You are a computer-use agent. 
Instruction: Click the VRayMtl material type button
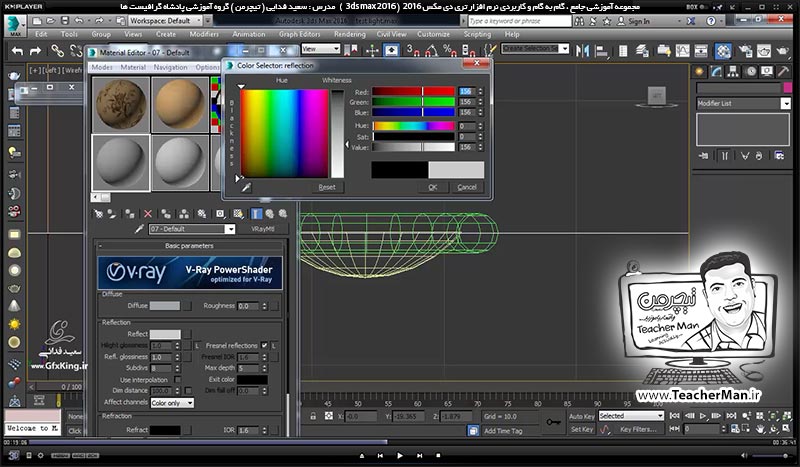[263, 229]
